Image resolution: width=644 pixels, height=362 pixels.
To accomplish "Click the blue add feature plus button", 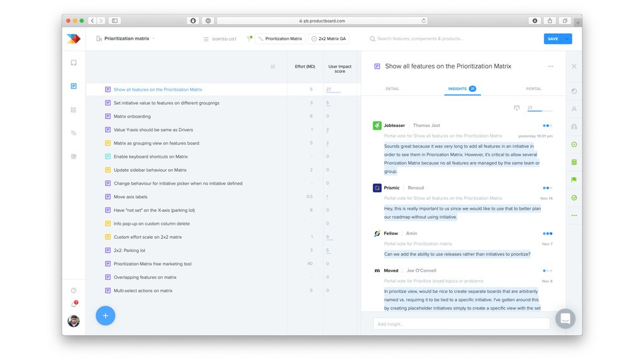I will [x=105, y=315].
